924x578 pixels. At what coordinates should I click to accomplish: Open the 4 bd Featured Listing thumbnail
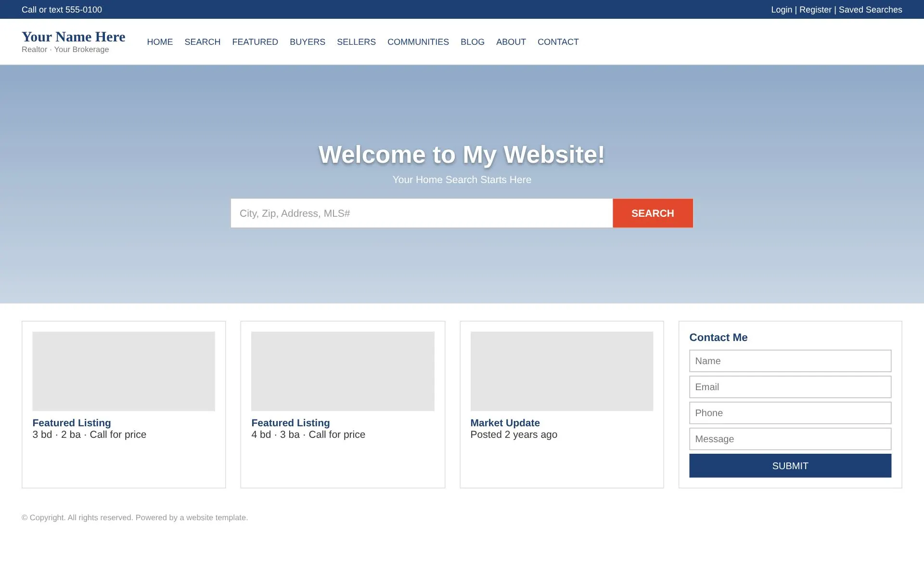click(343, 371)
